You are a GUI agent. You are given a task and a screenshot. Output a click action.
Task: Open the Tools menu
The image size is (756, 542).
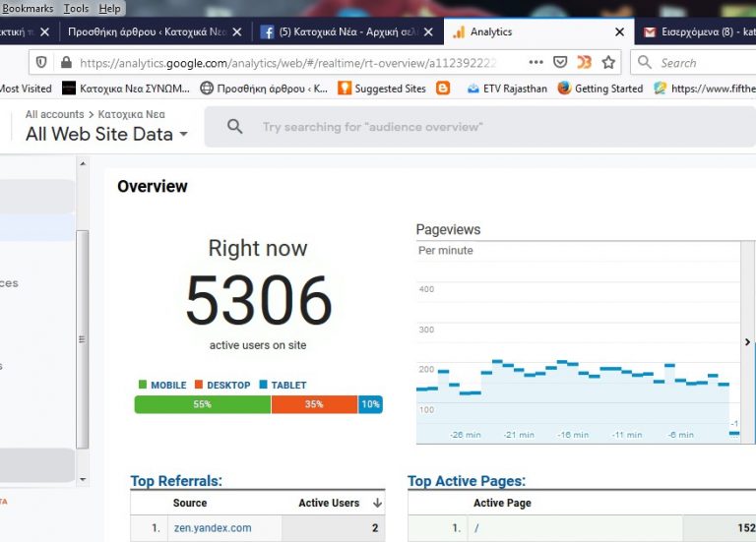pos(76,8)
